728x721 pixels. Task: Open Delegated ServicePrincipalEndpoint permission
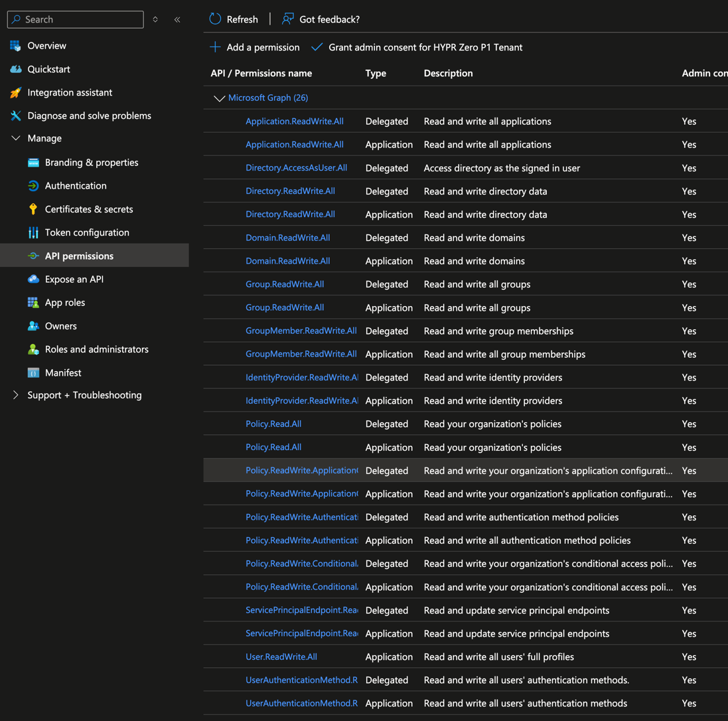pyautogui.click(x=302, y=610)
